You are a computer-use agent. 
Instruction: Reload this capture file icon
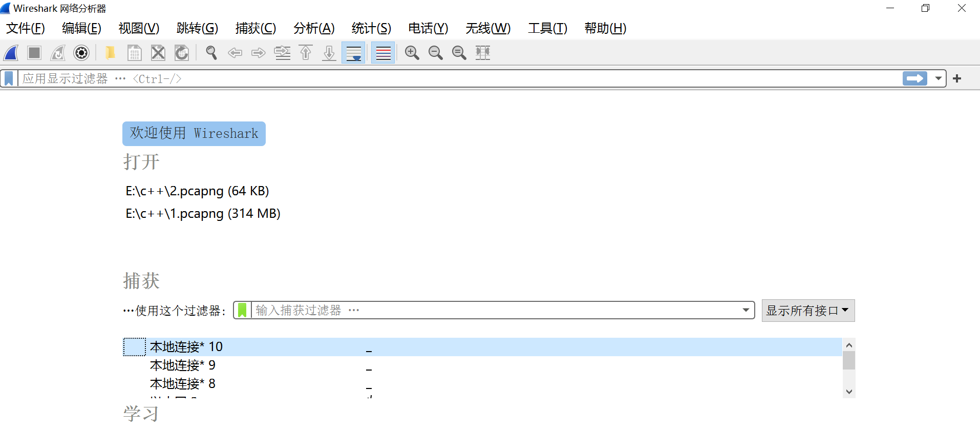coord(182,53)
